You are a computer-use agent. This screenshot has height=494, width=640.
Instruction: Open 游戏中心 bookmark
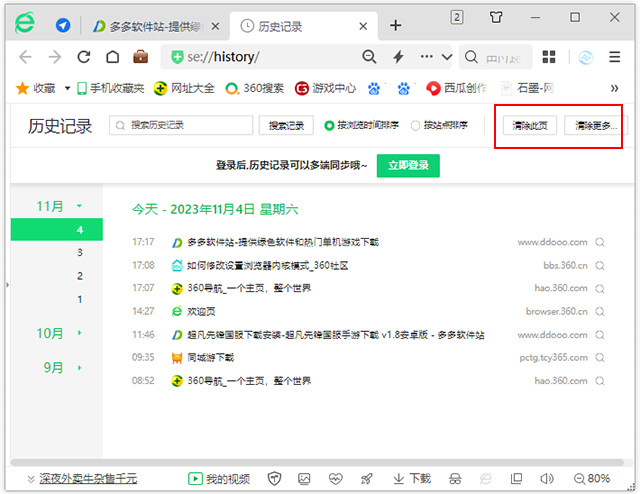325,88
